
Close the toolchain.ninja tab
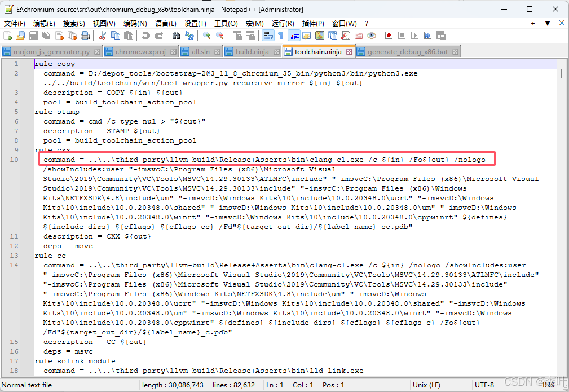coord(349,51)
